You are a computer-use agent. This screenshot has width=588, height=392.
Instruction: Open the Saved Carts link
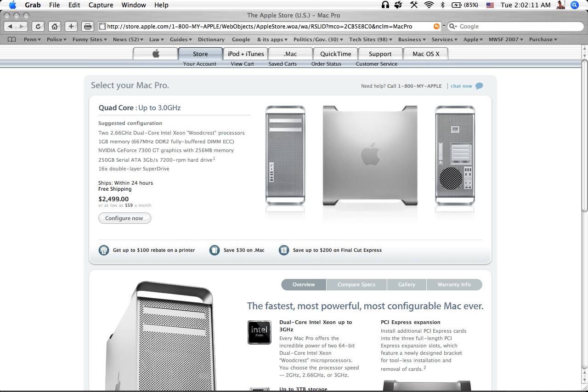point(283,64)
